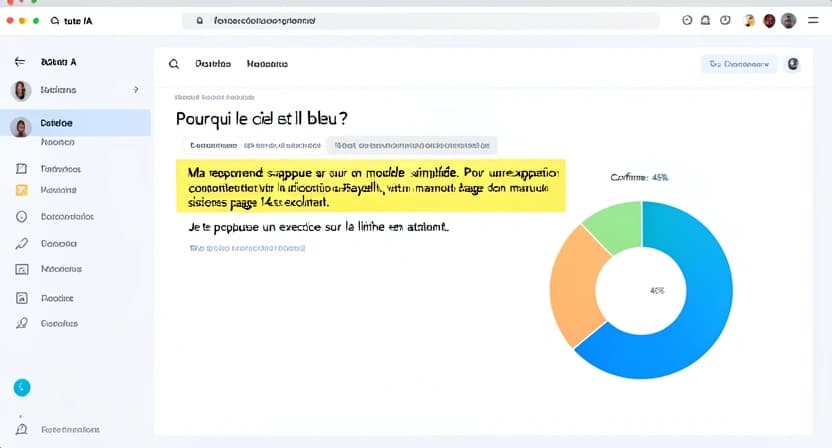The height and width of the screenshot is (448, 832).
Task: Click the framed image icon in sidebar
Action: click(x=22, y=269)
